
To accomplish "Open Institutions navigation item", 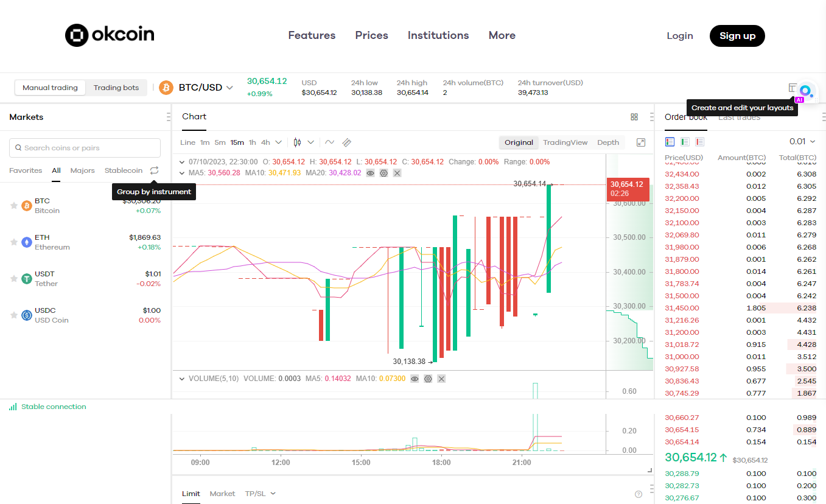I will point(438,35).
